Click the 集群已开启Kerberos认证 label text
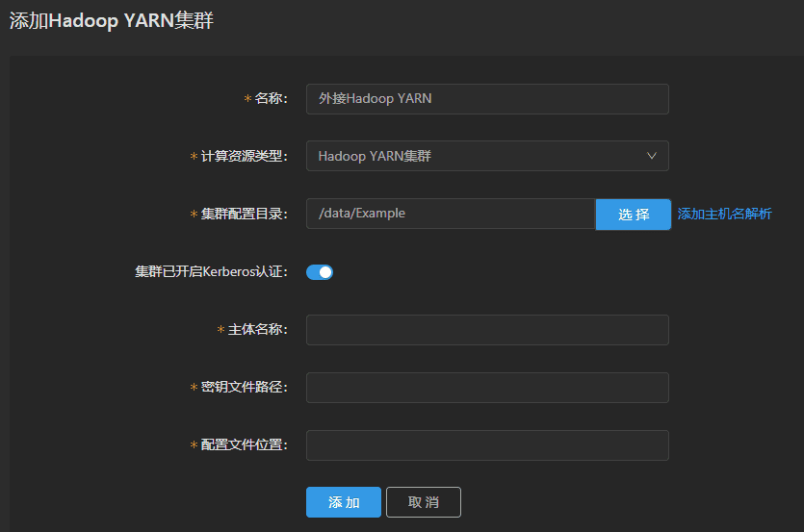This screenshot has height=532, width=804. pyautogui.click(x=211, y=271)
